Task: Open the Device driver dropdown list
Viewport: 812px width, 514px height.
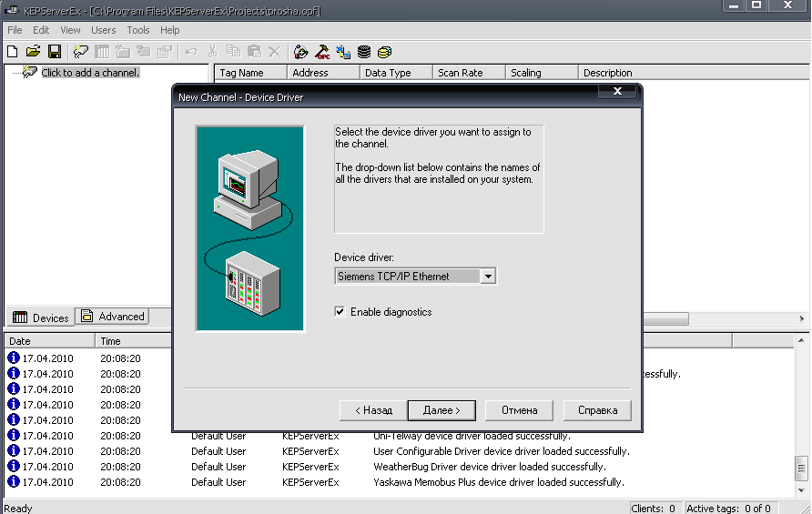Action: click(488, 277)
